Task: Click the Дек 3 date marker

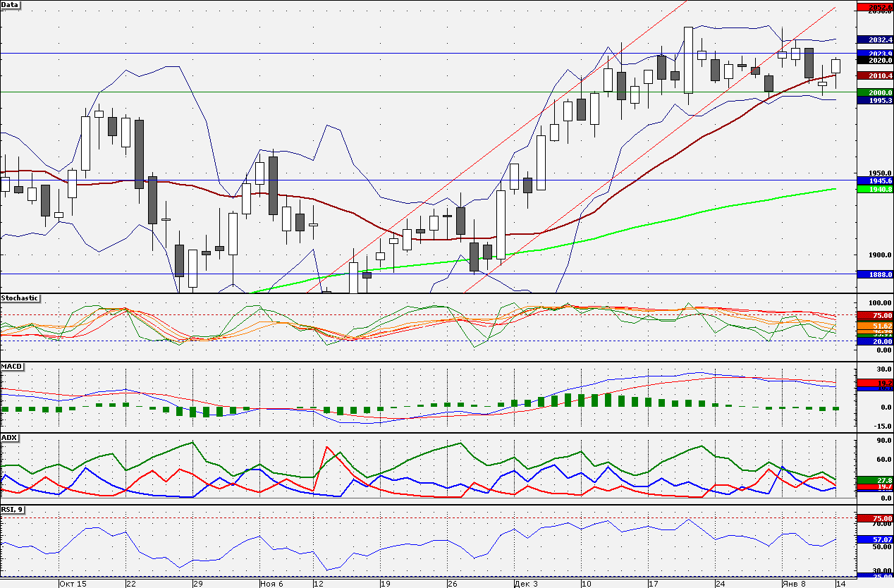Action: pos(525,584)
